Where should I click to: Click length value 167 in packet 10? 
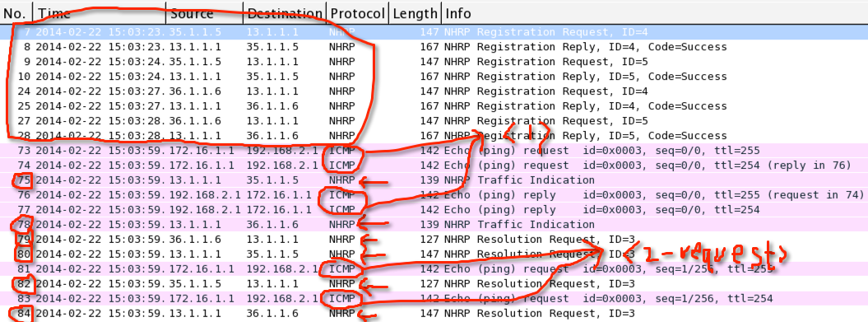click(430, 77)
